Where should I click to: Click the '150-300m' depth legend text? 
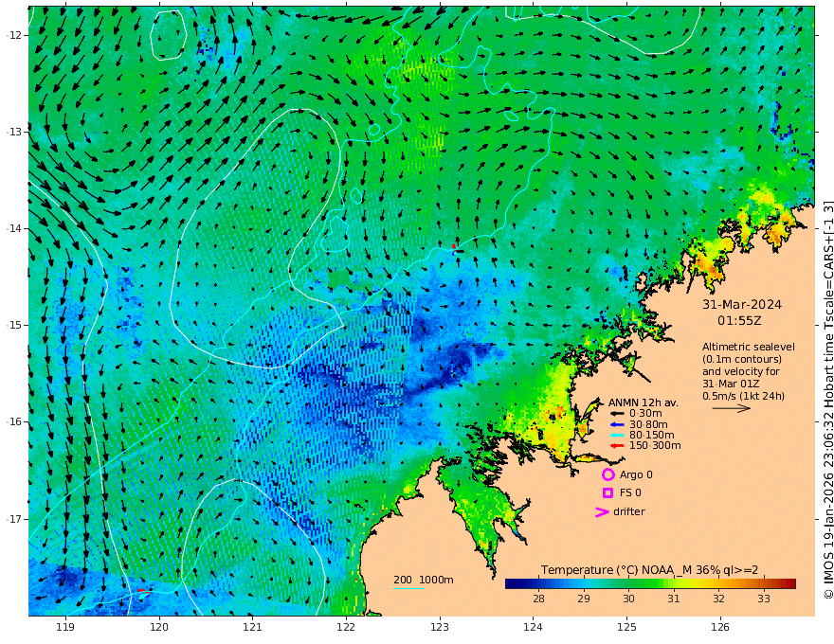(x=655, y=446)
